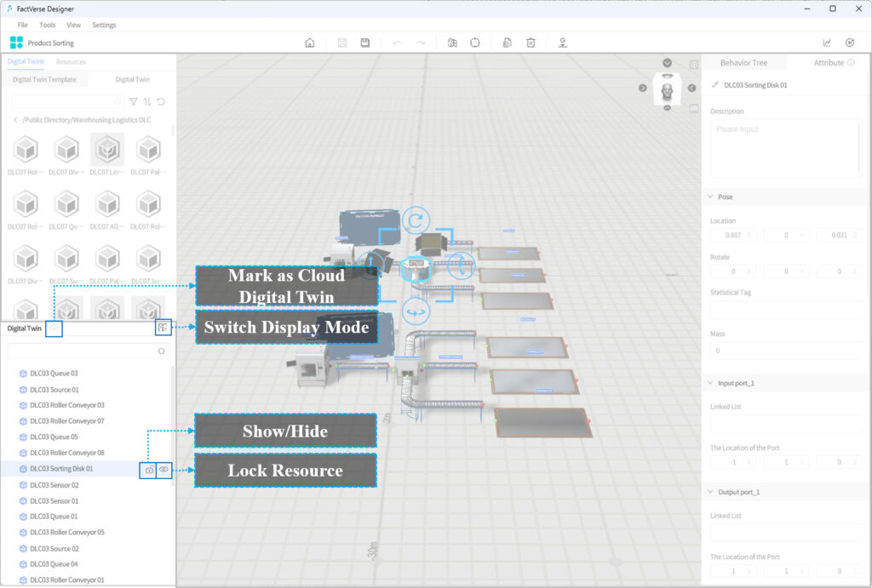The width and height of the screenshot is (872, 588).
Task: Open the statistics chart icon
Action: click(x=827, y=43)
